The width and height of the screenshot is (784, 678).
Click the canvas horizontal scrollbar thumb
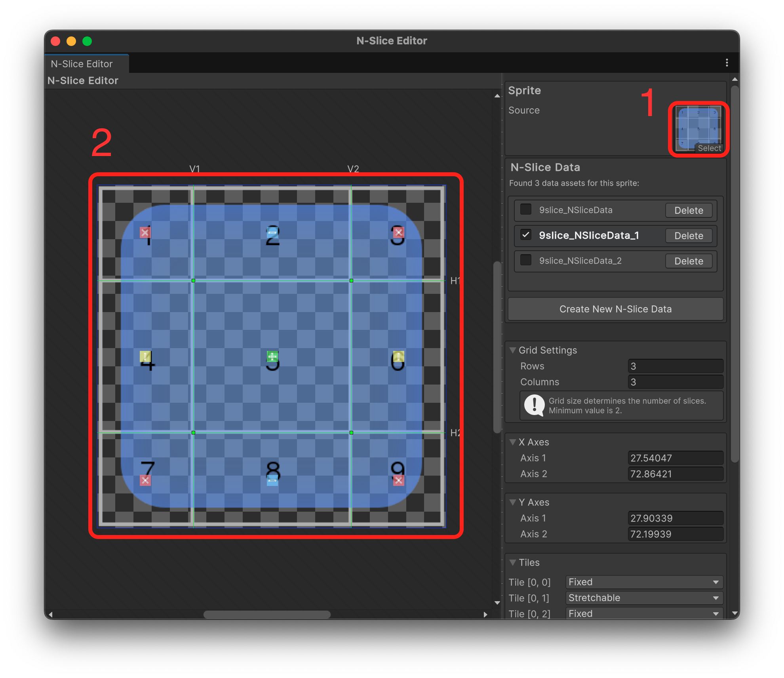(267, 615)
